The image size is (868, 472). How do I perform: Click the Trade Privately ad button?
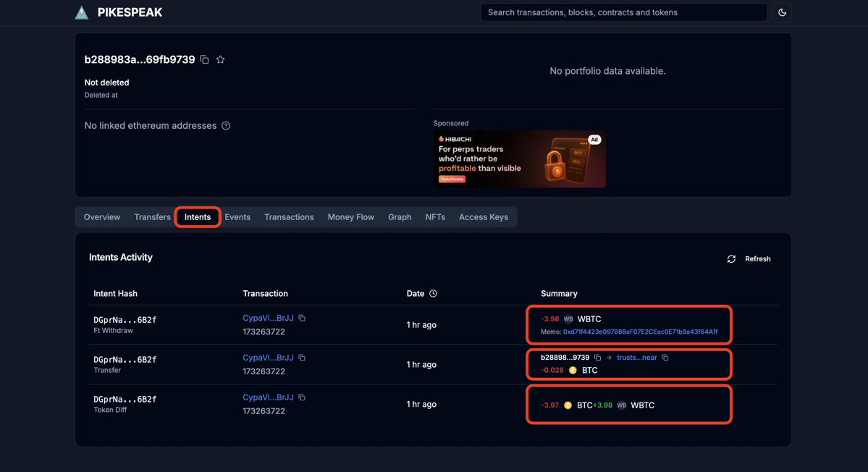[x=452, y=180]
